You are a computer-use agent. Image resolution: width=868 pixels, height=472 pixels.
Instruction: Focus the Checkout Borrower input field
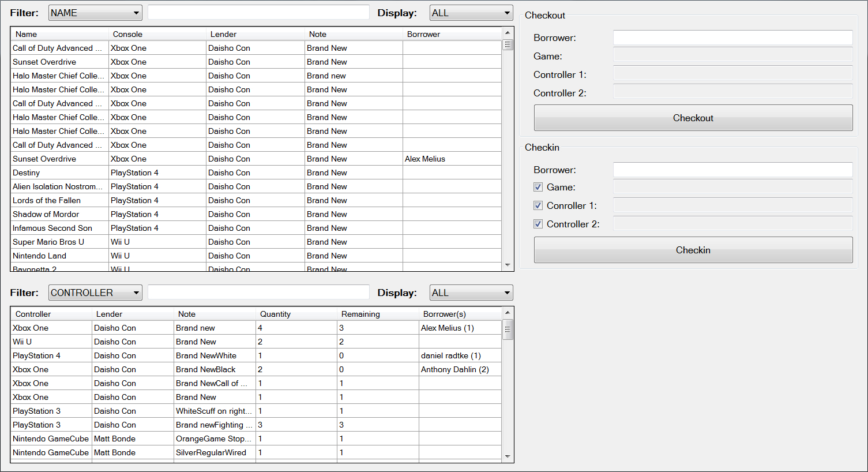732,38
